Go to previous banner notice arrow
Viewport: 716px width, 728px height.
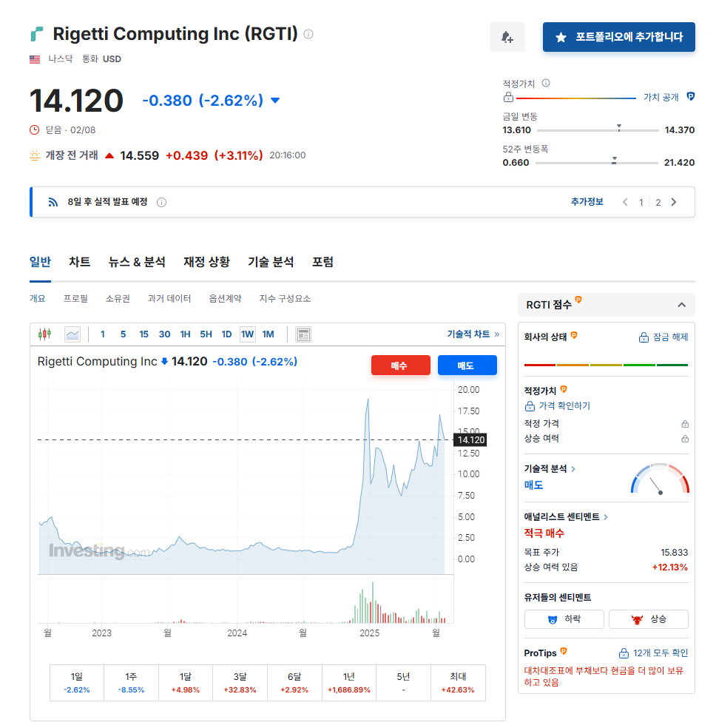click(x=626, y=202)
